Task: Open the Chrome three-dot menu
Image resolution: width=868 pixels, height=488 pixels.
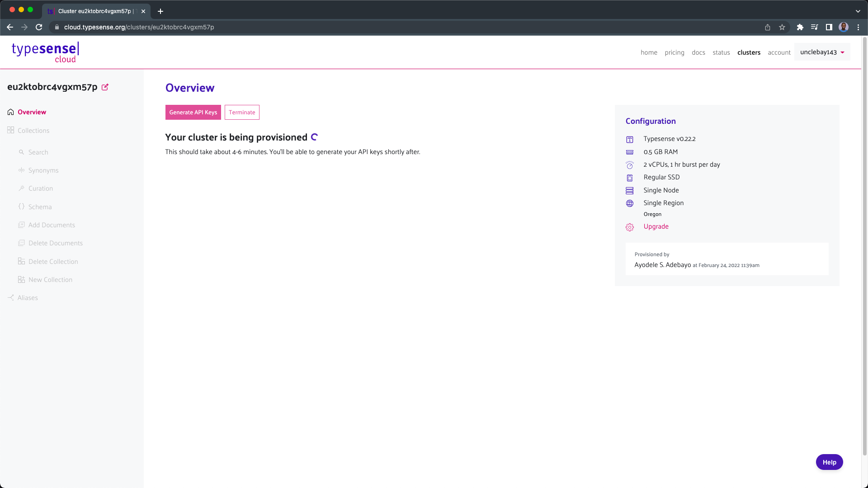Action: coord(858,27)
